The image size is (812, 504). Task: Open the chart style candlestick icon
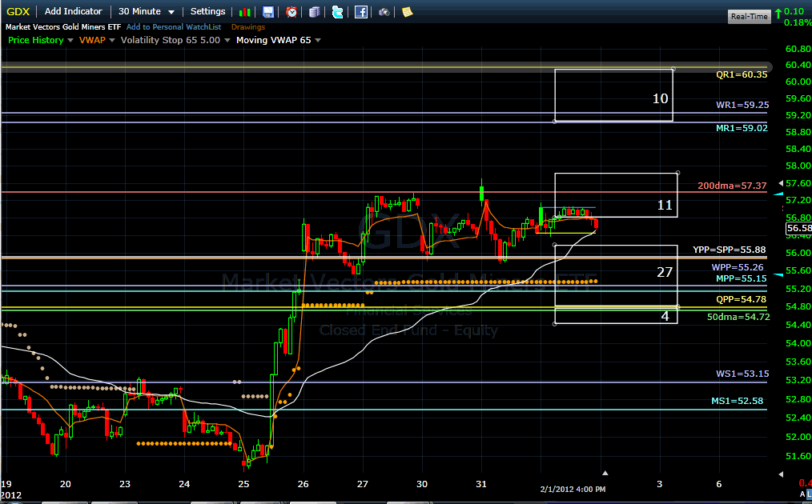(x=245, y=12)
